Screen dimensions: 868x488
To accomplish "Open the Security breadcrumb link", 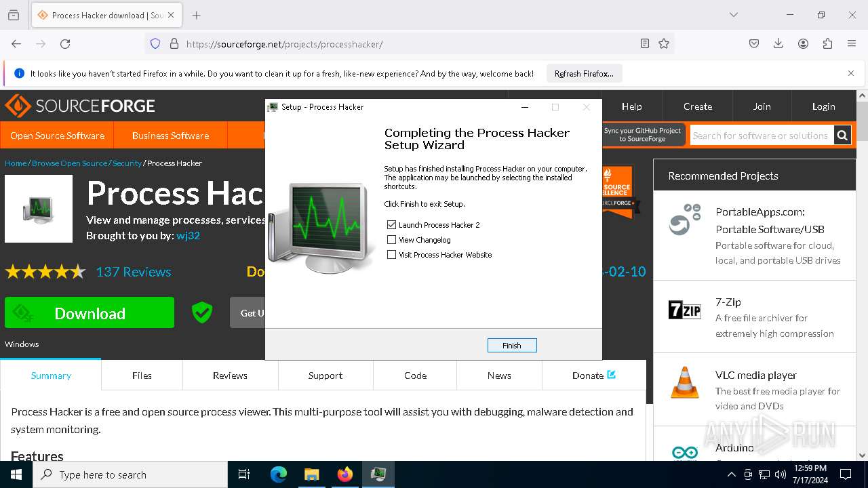I will pos(127,163).
